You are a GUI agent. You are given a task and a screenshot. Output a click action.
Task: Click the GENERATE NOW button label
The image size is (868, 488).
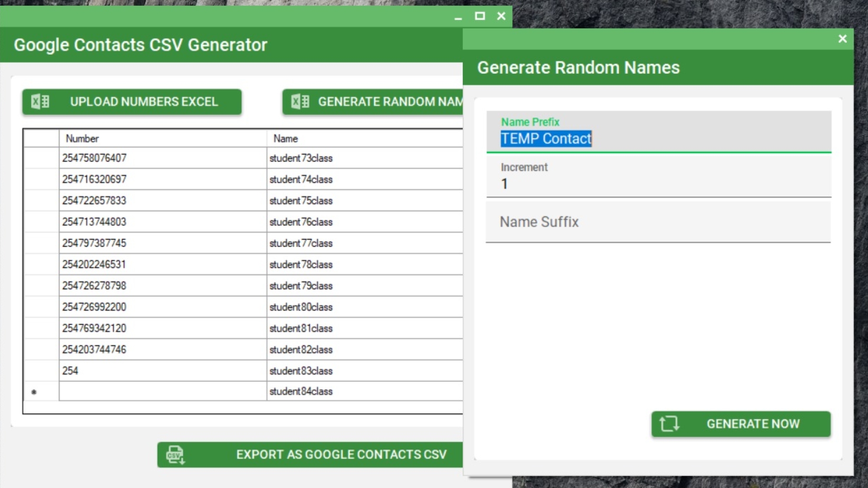coord(753,424)
